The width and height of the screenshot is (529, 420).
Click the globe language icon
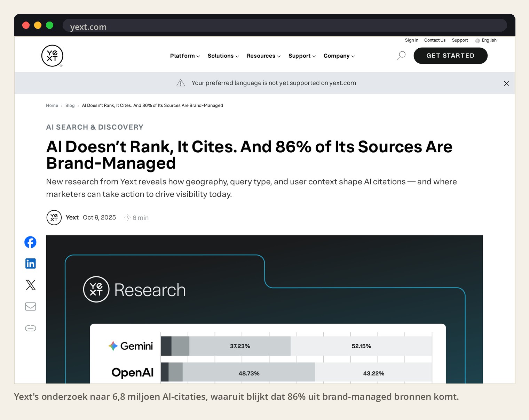point(477,41)
